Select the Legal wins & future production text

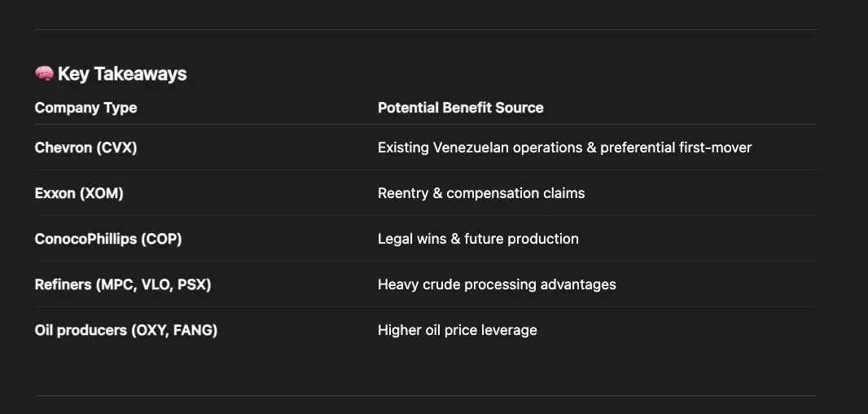coord(478,239)
